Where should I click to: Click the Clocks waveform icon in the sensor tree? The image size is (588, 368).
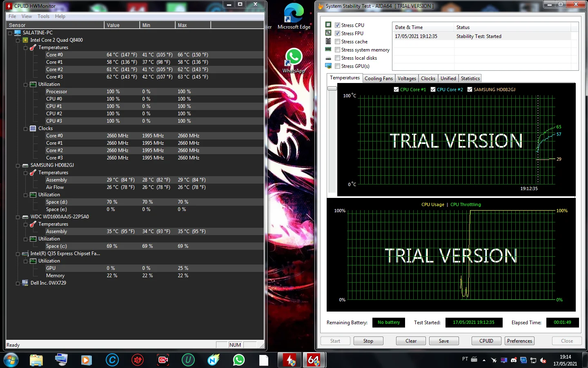[x=33, y=128]
